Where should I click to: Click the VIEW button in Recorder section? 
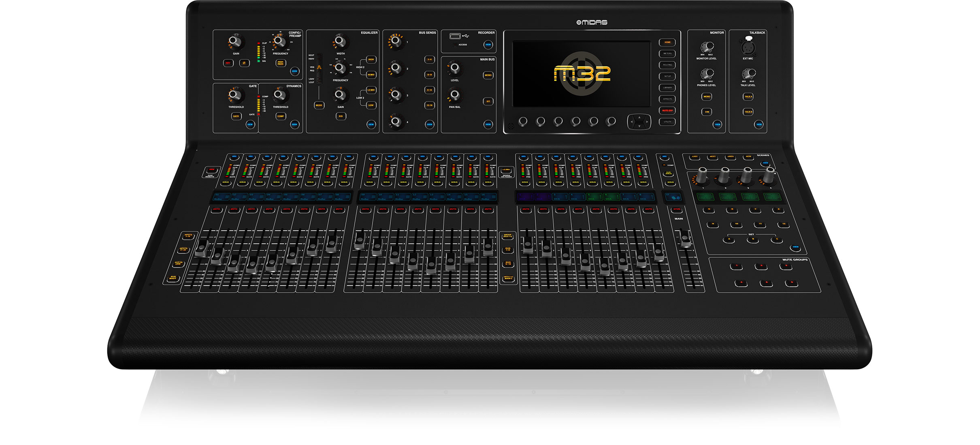488,45
